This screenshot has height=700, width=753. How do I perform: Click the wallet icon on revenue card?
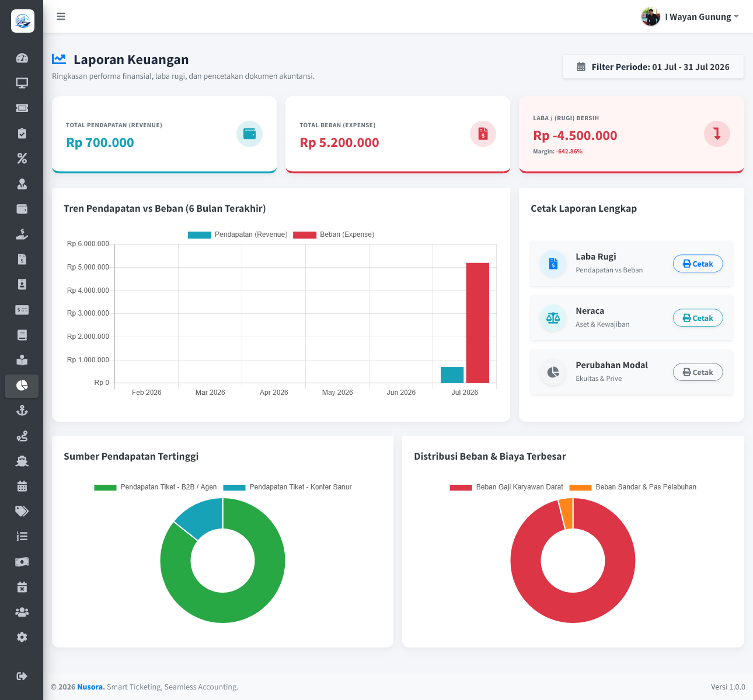(x=249, y=134)
